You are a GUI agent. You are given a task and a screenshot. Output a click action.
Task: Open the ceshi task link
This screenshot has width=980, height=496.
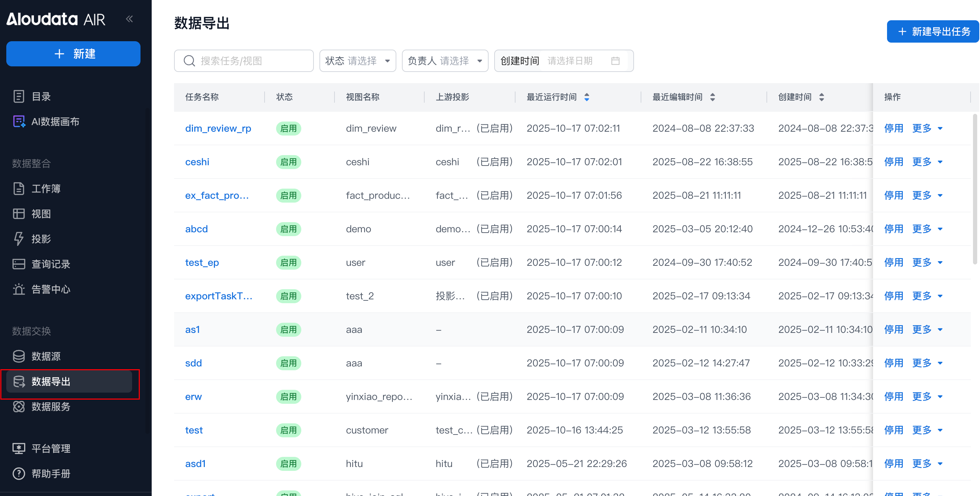(197, 162)
